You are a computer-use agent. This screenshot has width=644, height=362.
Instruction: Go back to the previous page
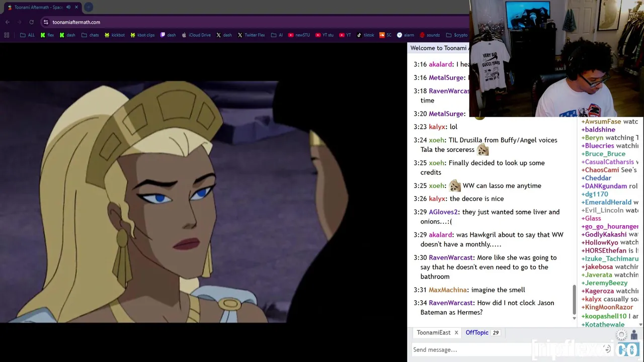8,22
